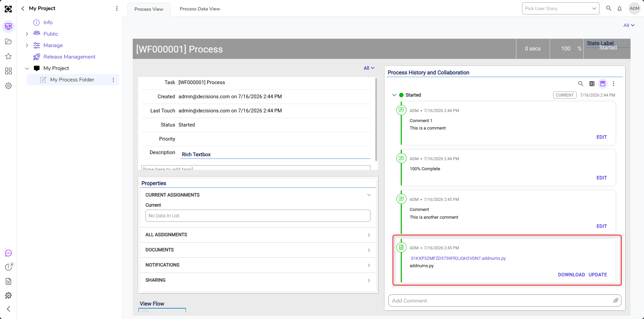Open the alerts clock icon with badge 4
The width and height of the screenshot is (644, 319).
(x=8, y=267)
